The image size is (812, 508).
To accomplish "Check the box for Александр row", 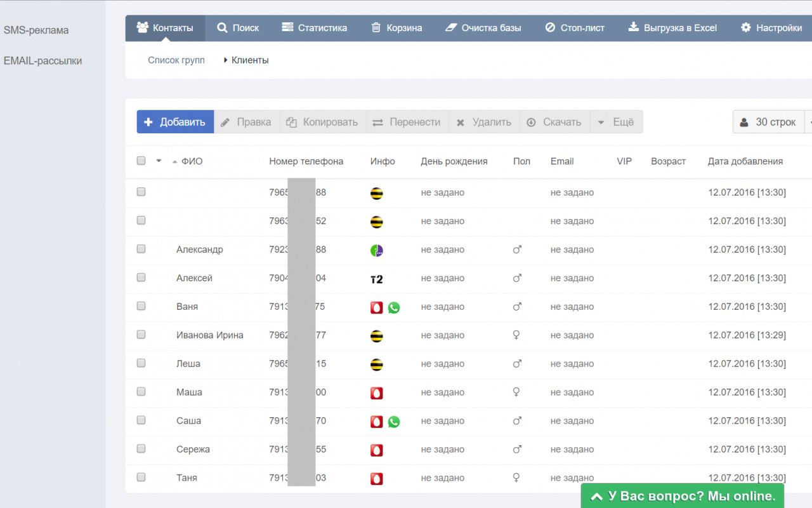I will tap(141, 249).
